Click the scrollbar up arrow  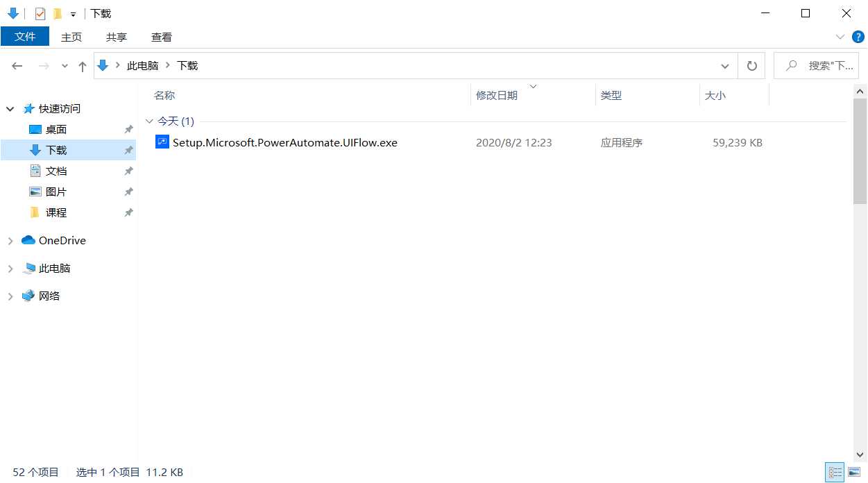(x=860, y=91)
